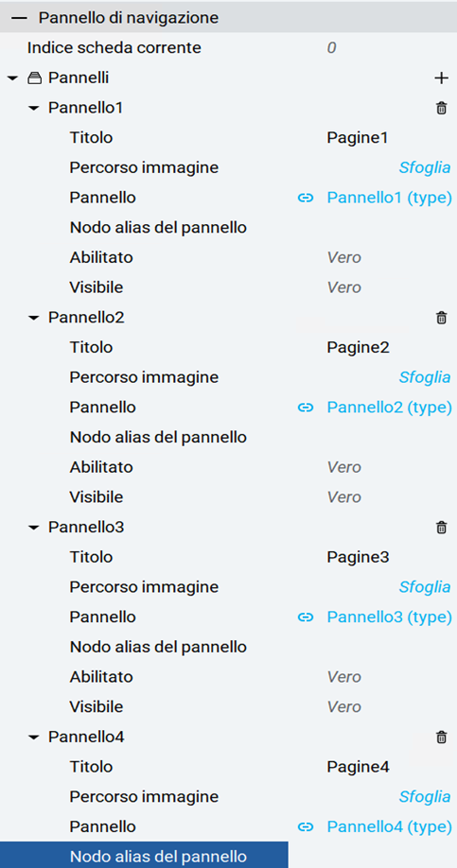Collapse the Pannello2 node arrow
The image size is (457, 868).
34,319
